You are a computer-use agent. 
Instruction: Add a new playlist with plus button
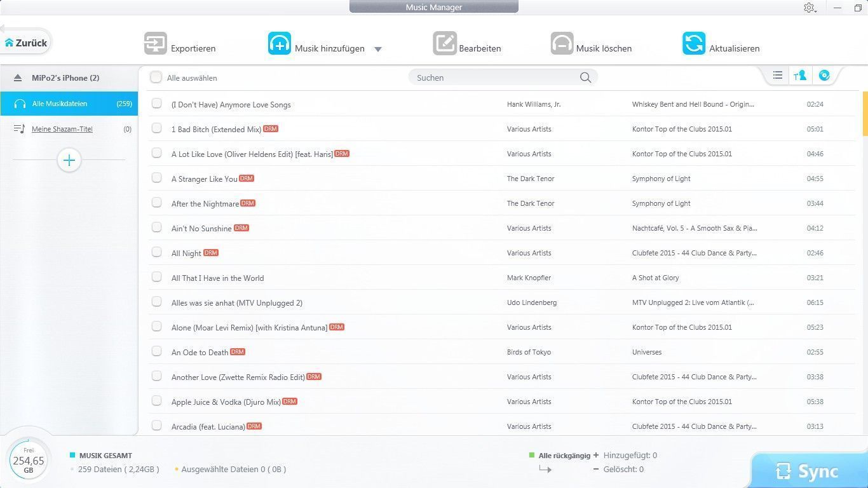[x=69, y=160]
